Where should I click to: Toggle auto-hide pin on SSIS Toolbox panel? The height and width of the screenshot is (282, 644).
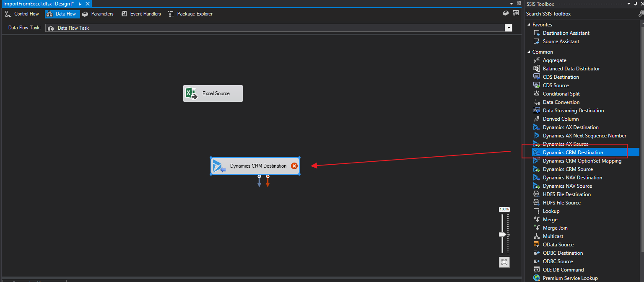point(636,4)
